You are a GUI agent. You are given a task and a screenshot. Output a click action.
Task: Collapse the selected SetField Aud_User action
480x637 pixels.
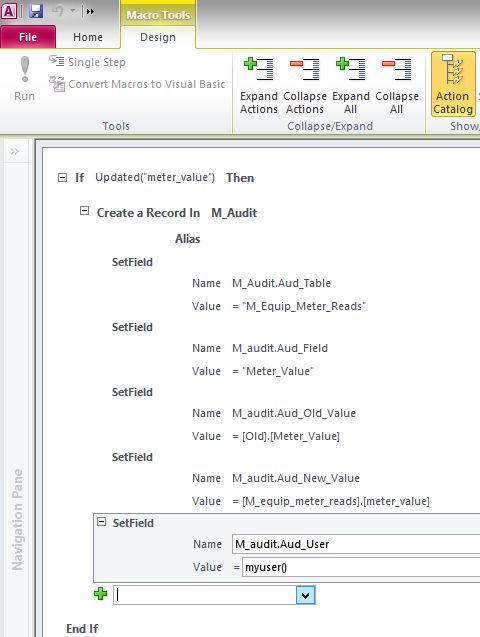[x=101, y=522]
